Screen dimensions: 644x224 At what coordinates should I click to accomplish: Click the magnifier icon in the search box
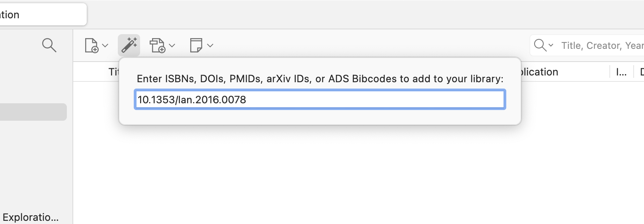coord(540,45)
